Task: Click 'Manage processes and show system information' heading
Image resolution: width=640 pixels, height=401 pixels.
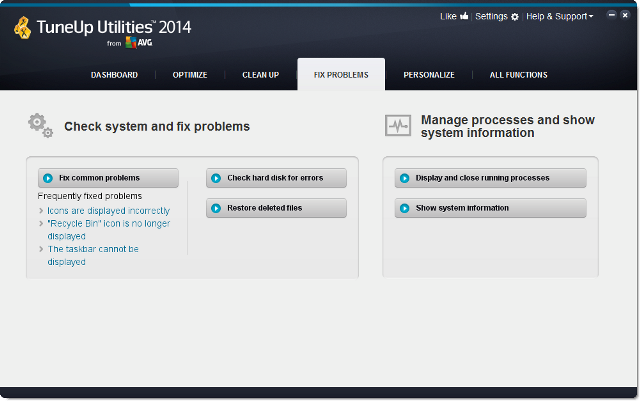Action: coord(508,126)
